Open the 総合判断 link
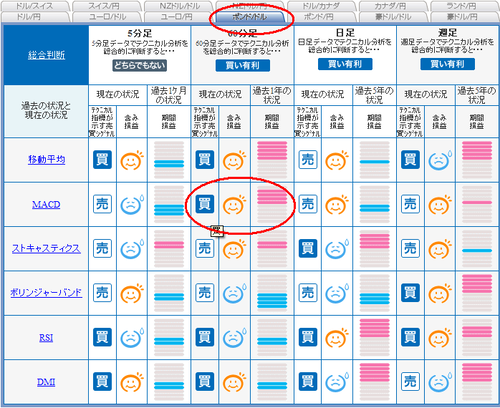 tap(46, 55)
